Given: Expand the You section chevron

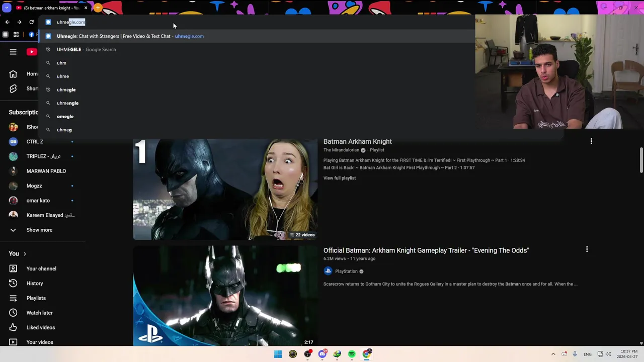Looking at the screenshot, I should pyautogui.click(x=25, y=254).
